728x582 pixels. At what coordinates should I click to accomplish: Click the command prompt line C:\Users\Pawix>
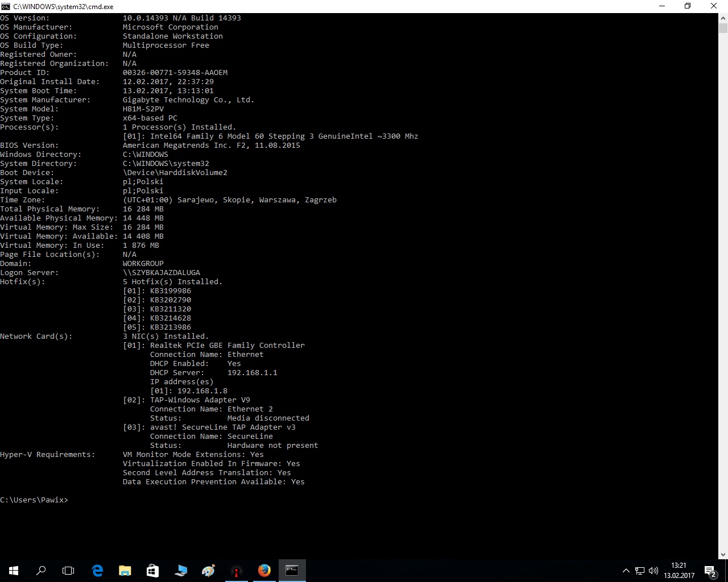click(34, 500)
